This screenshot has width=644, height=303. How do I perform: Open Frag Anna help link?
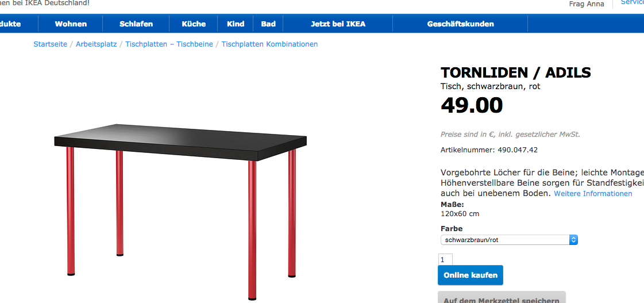[587, 4]
